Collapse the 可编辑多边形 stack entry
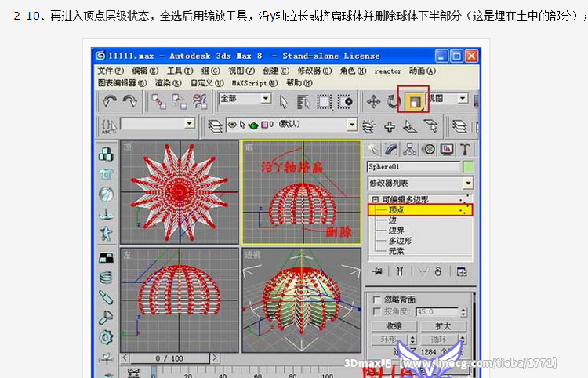 (x=375, y=199)
